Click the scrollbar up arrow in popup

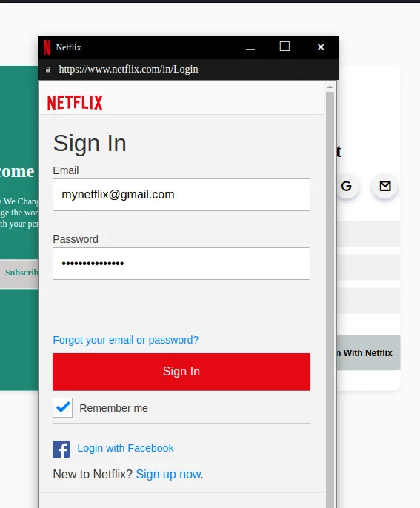click(x=330, y=87)
